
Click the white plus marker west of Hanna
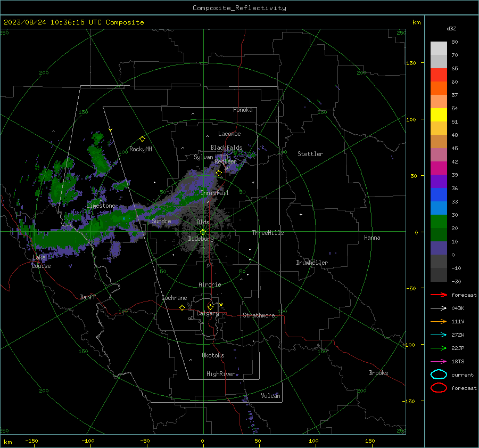click(301, 214)
